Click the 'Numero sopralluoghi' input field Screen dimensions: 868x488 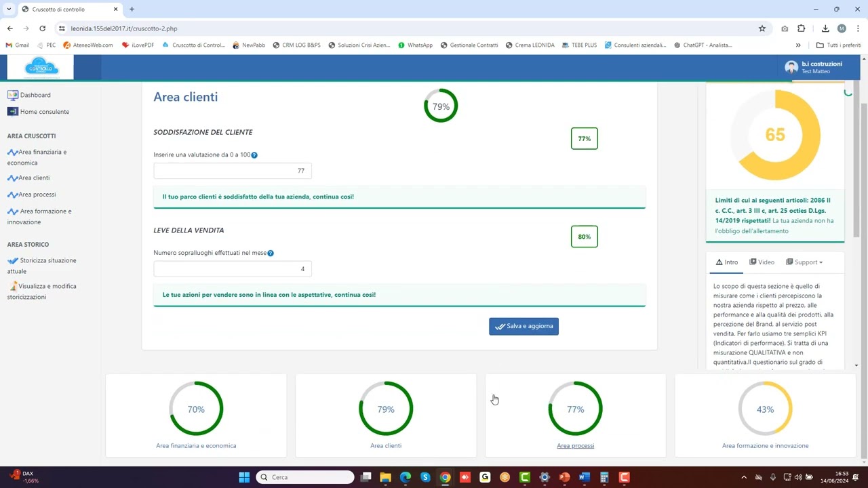[x=232, y=269]
